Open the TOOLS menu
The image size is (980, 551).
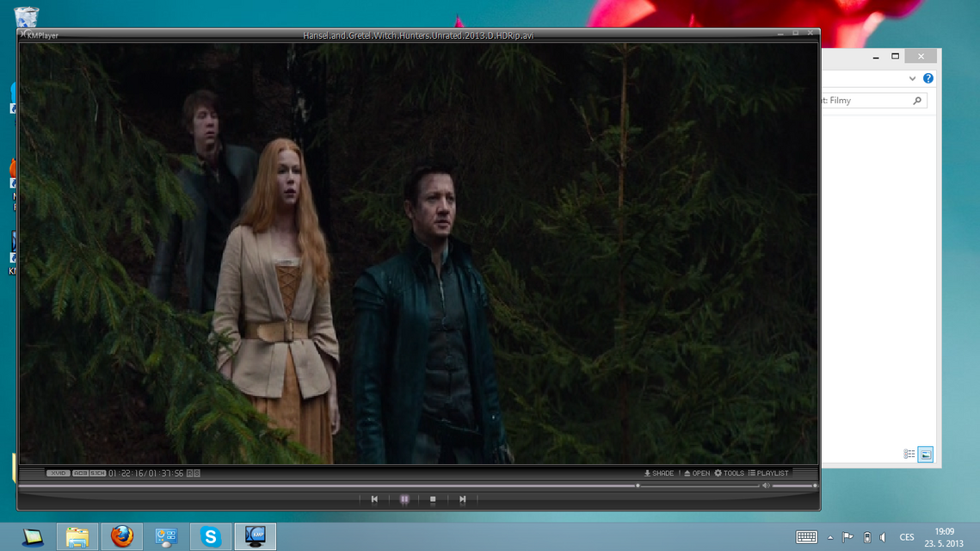coord(729,474)
